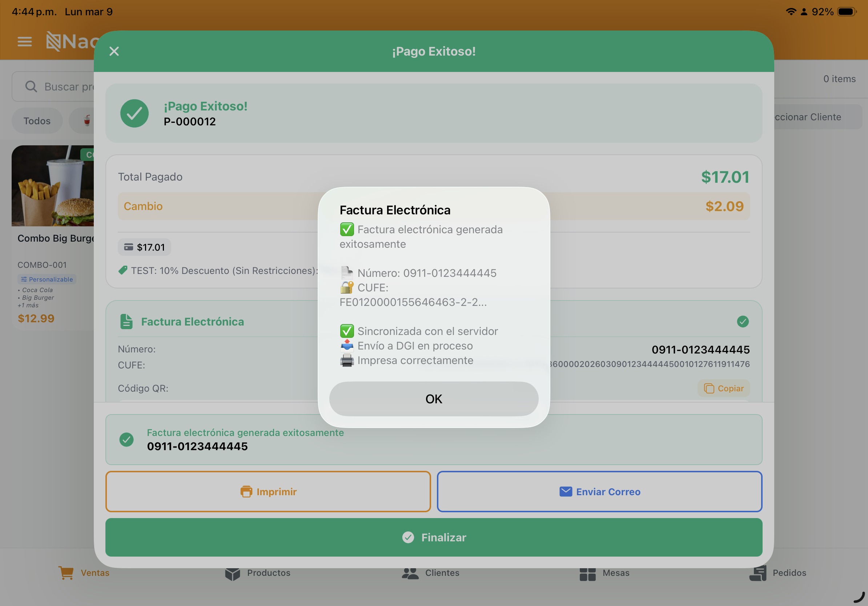Open the Combo Big Burger product image

click(52, 186)
